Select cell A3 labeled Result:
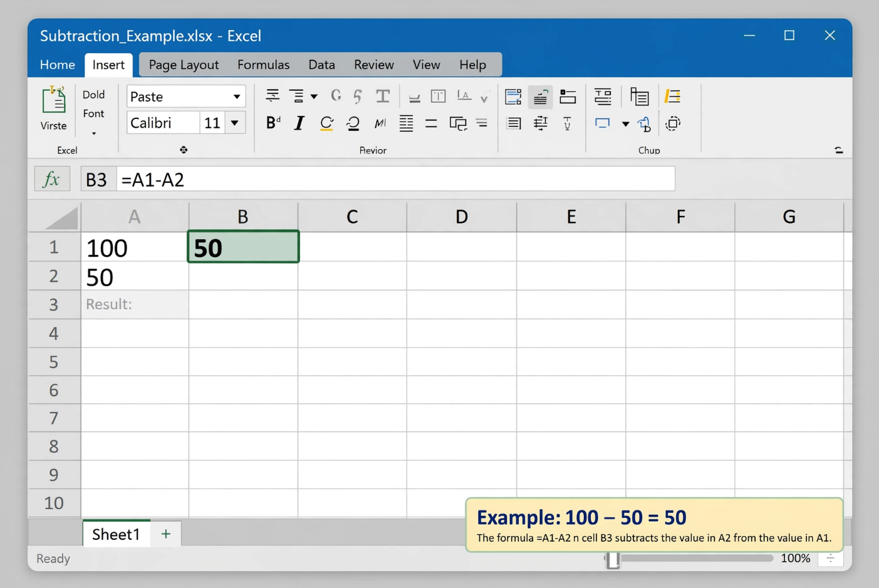 [135, 304]
